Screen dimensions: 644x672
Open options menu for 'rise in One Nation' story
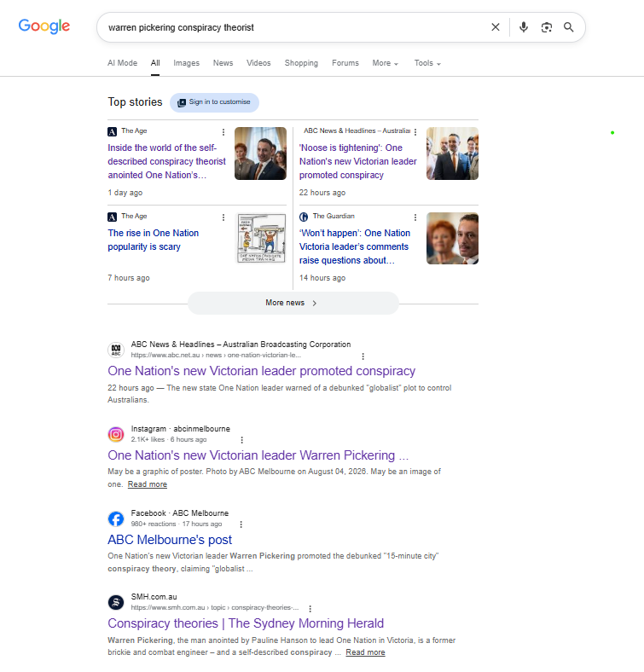point(223,217)
